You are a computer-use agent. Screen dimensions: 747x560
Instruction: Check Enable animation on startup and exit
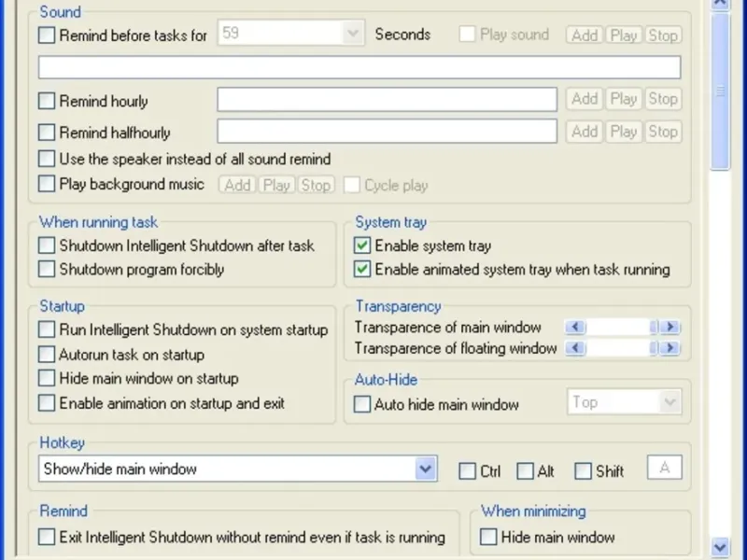click(46, 403)
